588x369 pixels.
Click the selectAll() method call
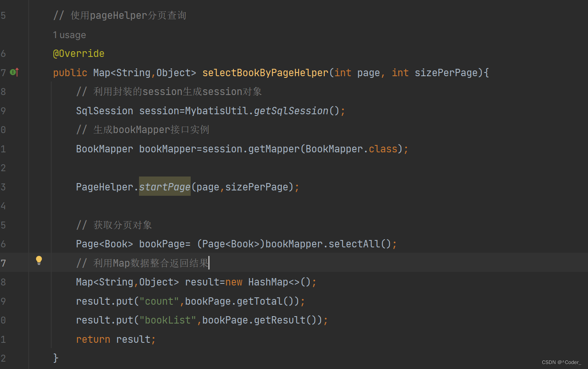pyautogui.click(x=360, y=244)
